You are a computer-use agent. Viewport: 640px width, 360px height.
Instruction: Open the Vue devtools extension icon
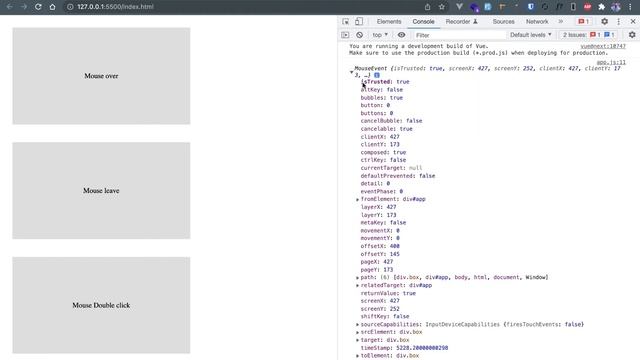tap(459, 7)
